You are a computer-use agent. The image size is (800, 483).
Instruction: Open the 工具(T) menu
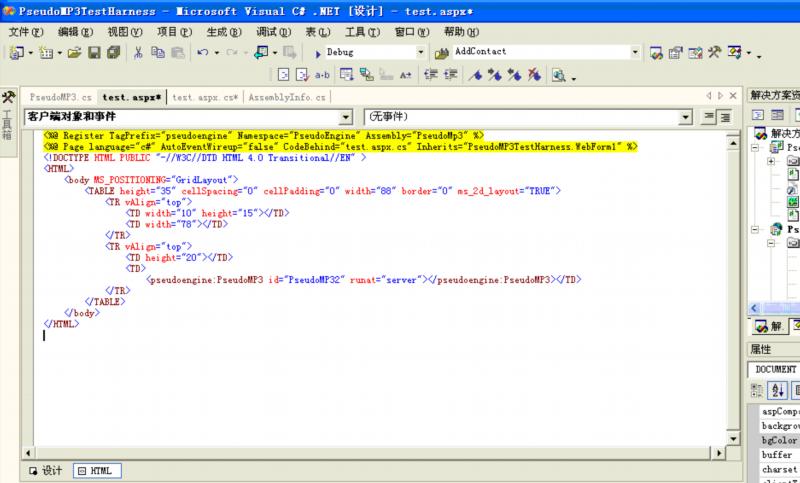click(x=362, y=32)
